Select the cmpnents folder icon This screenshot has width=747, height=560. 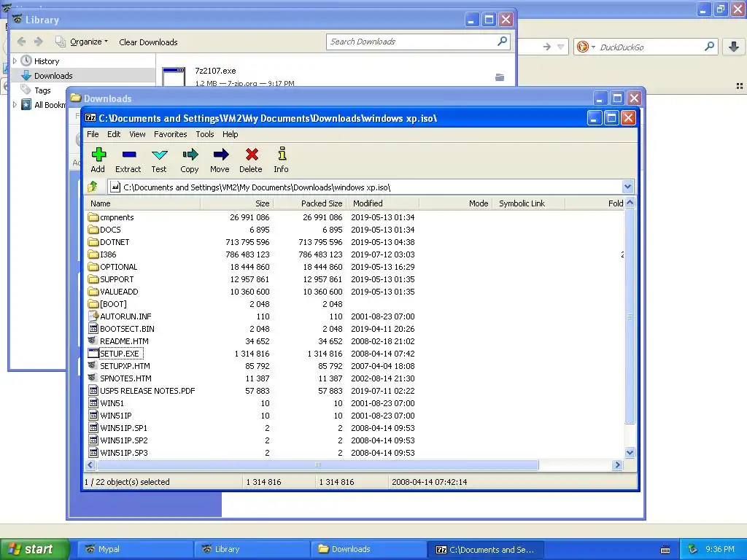click(93, 217)
